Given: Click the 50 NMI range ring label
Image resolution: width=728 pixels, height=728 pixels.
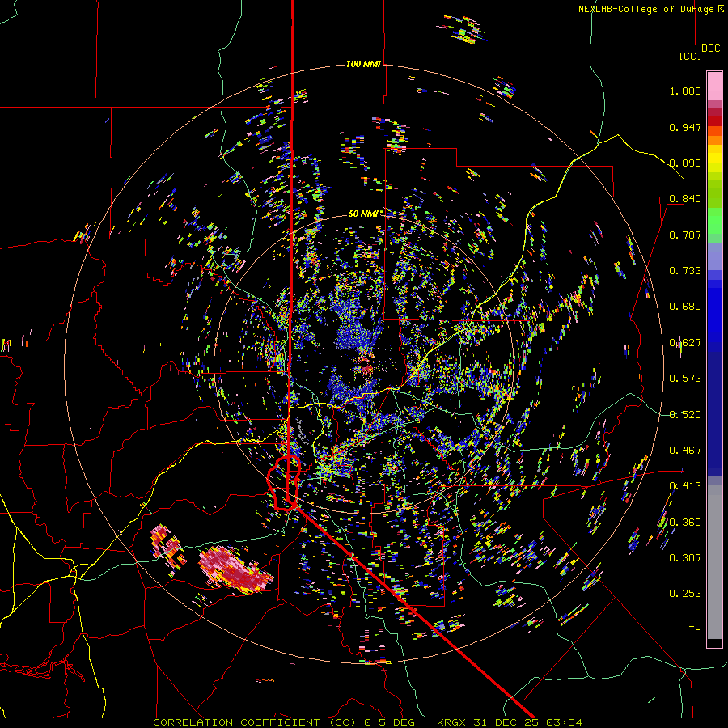Looking at the screenshot, I should pyautogui.click(x=363, y=214).
